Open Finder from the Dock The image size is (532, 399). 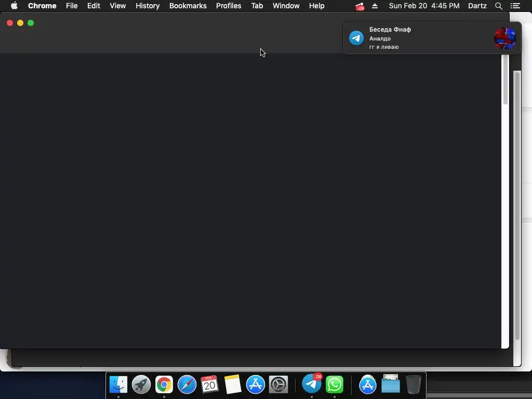coord(118,384)
